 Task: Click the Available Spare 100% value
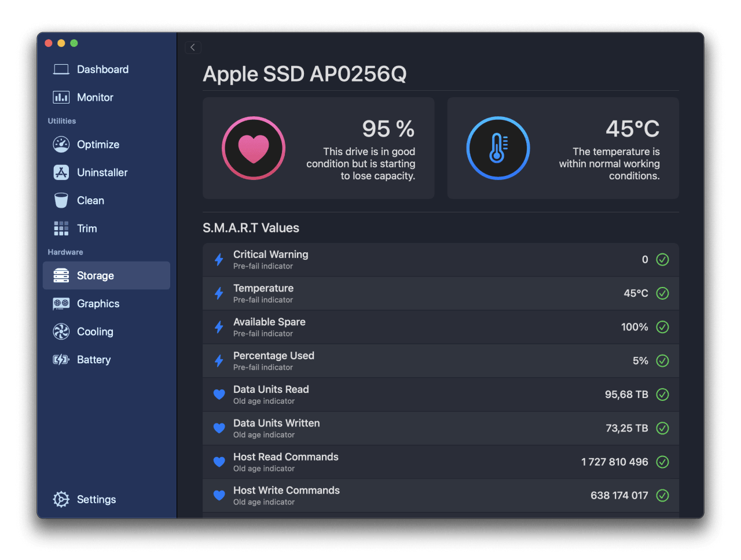coord(634,327)
